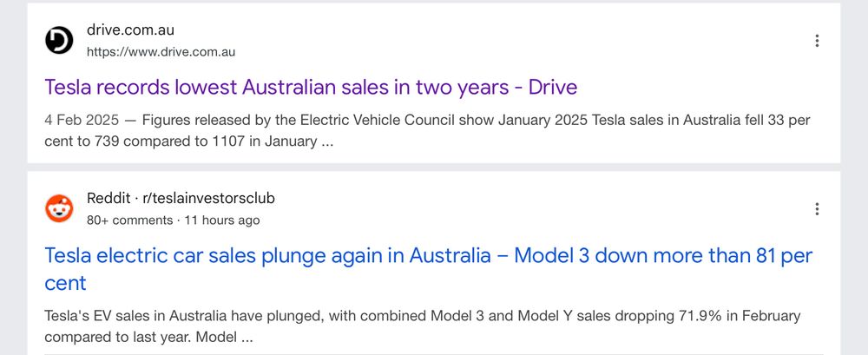This screenshot has height=355, width=868.
Task: Click the "11 hours ago" timestamp
Action: [222, 220]
